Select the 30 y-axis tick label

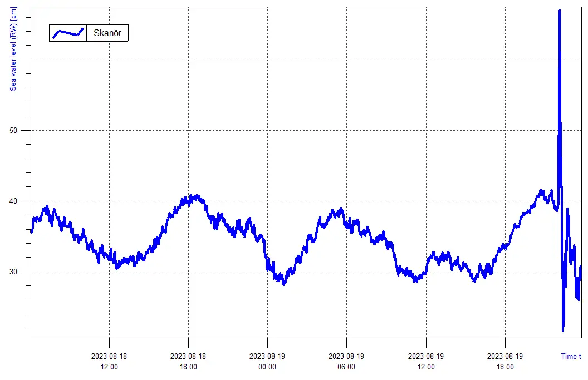click(x=21, y=272)
